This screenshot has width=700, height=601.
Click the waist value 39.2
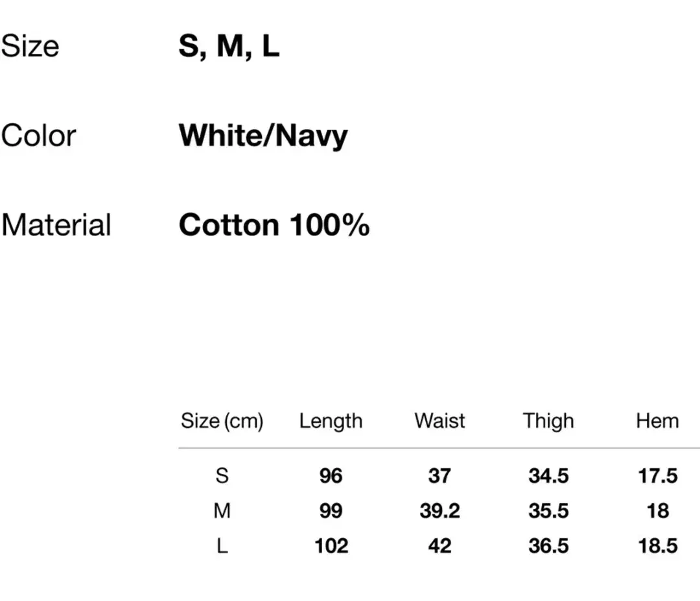[x=439, y=511]
